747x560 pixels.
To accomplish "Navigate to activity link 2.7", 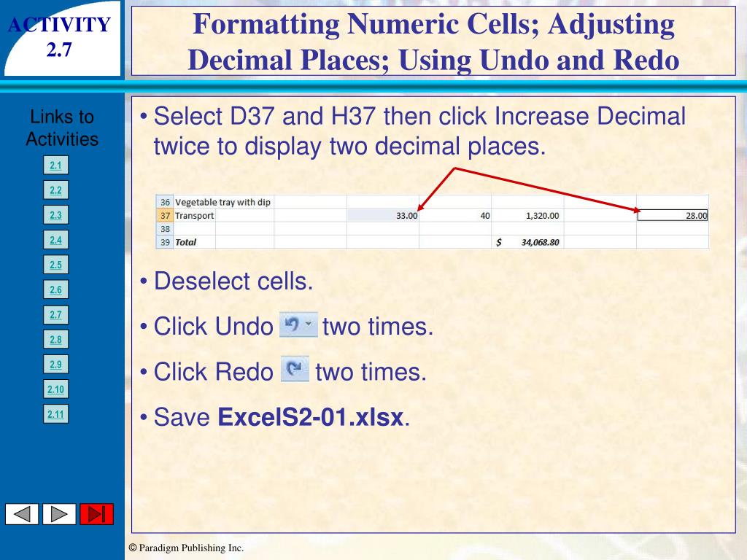I will [x=55, y=314].
